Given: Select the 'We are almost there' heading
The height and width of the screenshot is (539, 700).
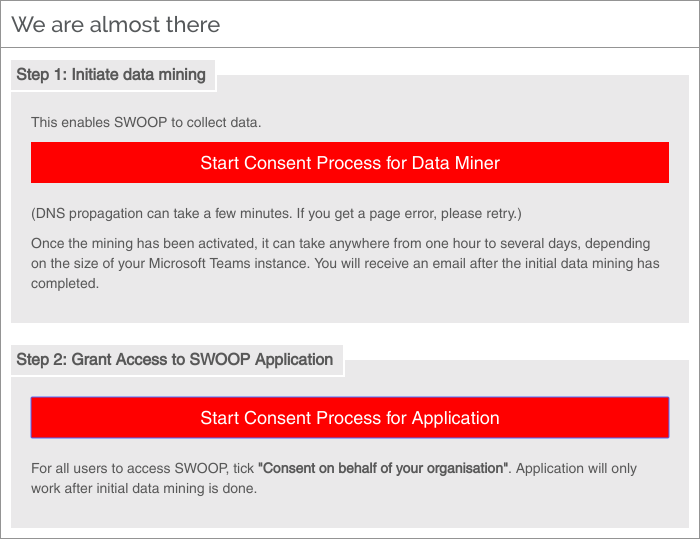Looking at the screenshot, I should (116, 24).
